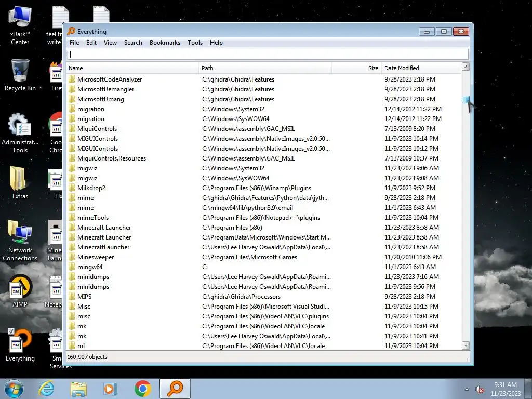This screenshot has width=532, height=399.
Task: Open the Recycle Bin desktop icon
Action: coord(20,75)
